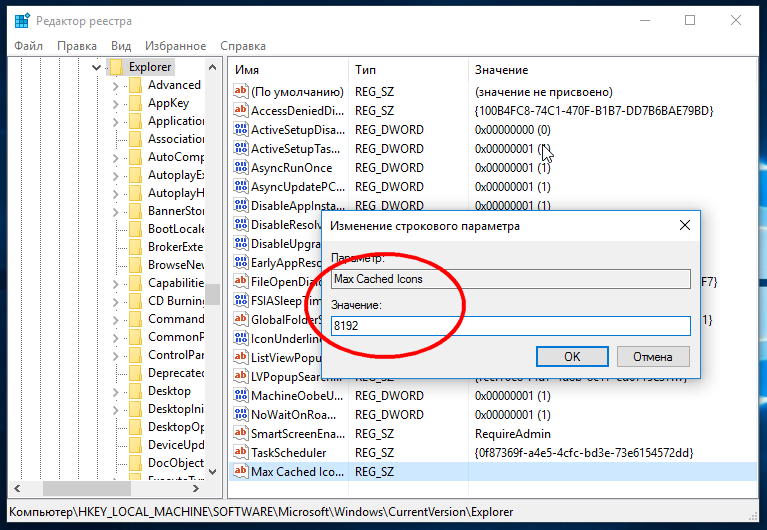The image size is (767, 530).
Task: Click the DWORD icon of MachineOobeU... value
Action: click(240, 395)
